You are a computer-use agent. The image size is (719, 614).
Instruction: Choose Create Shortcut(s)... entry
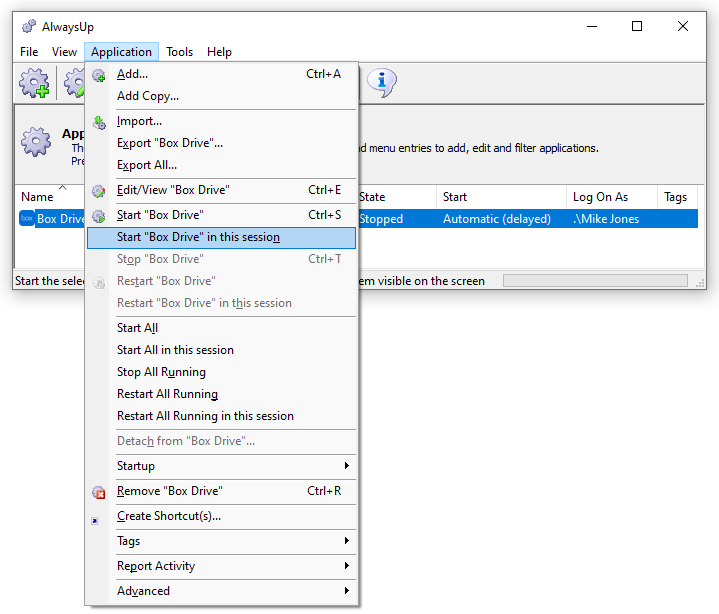221,516
